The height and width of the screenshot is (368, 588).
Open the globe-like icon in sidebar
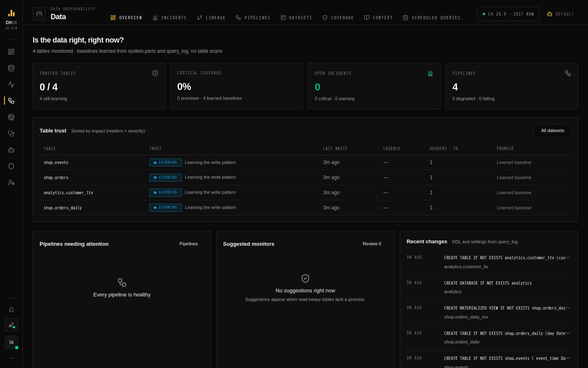pyautogui.click(x=11, y=117)
